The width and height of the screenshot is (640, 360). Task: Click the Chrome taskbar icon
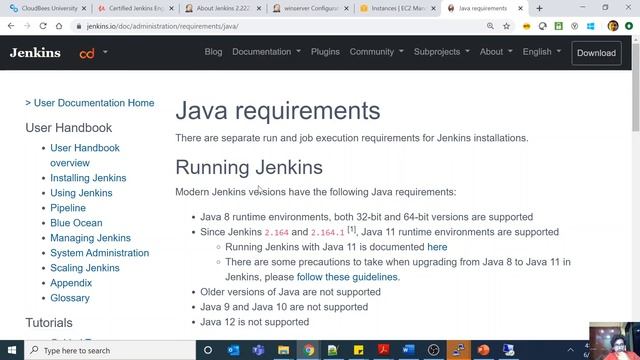point(309,350)
